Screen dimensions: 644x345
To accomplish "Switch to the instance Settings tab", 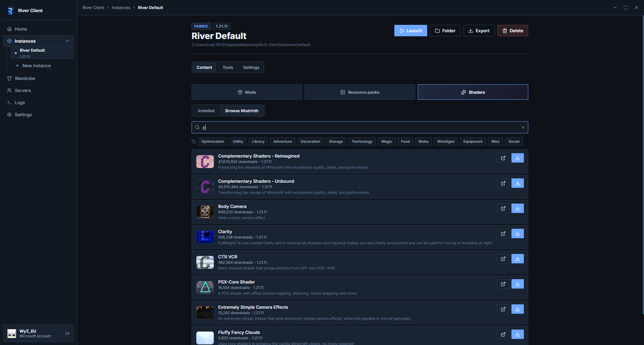I will [x=251, y=67].
